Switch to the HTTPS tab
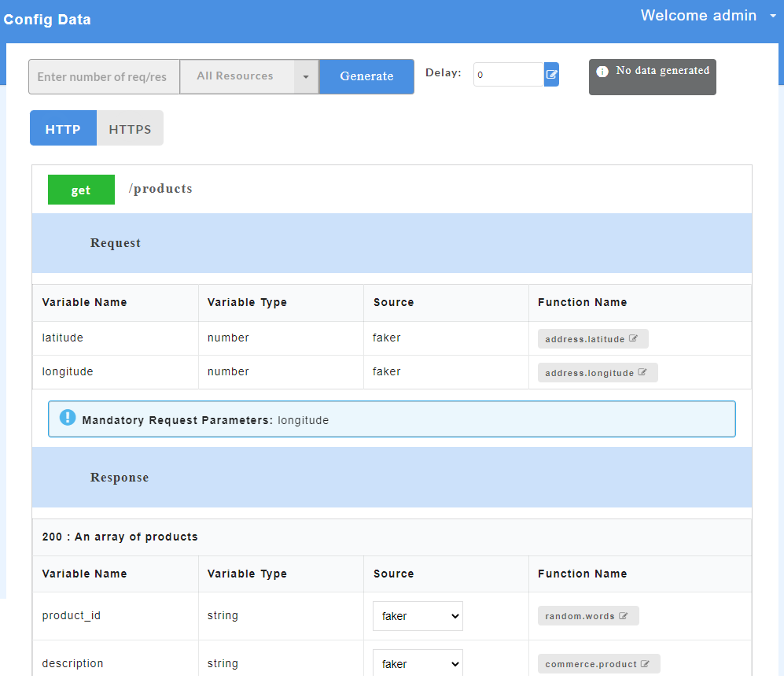784x679 pixels. coord(130,128)
